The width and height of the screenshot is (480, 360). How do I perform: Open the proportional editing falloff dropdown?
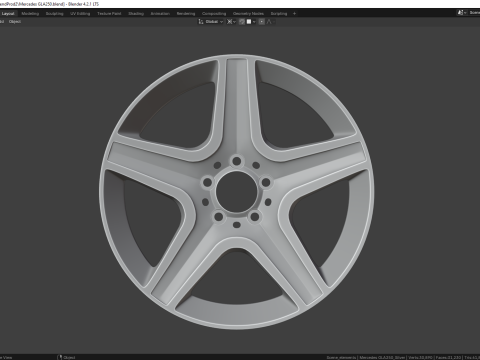click(271, 22)
